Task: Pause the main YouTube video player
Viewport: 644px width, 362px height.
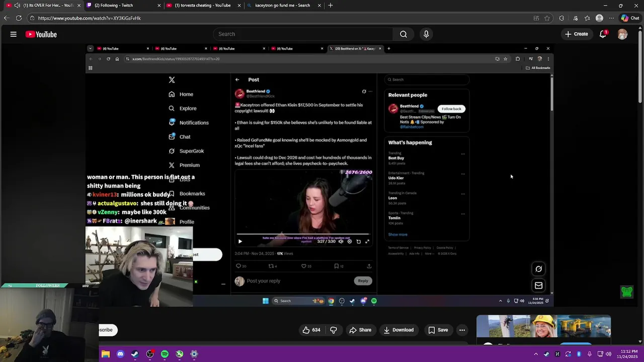Action: point(319,176)
